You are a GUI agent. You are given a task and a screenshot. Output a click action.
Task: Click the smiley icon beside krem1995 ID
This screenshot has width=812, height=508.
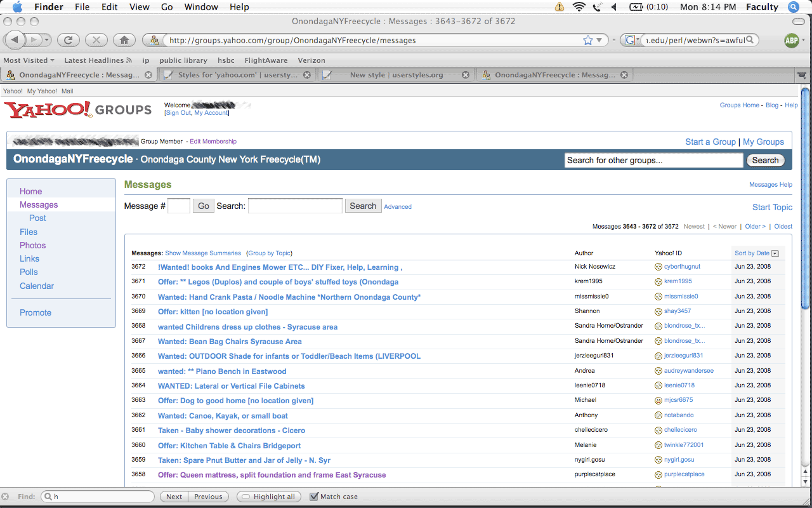pos(658,281)
